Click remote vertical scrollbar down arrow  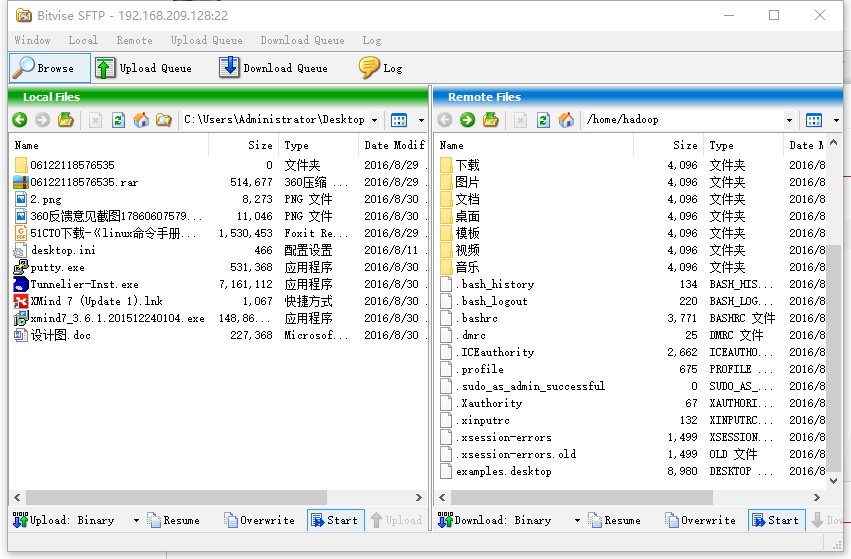(834, 481)
